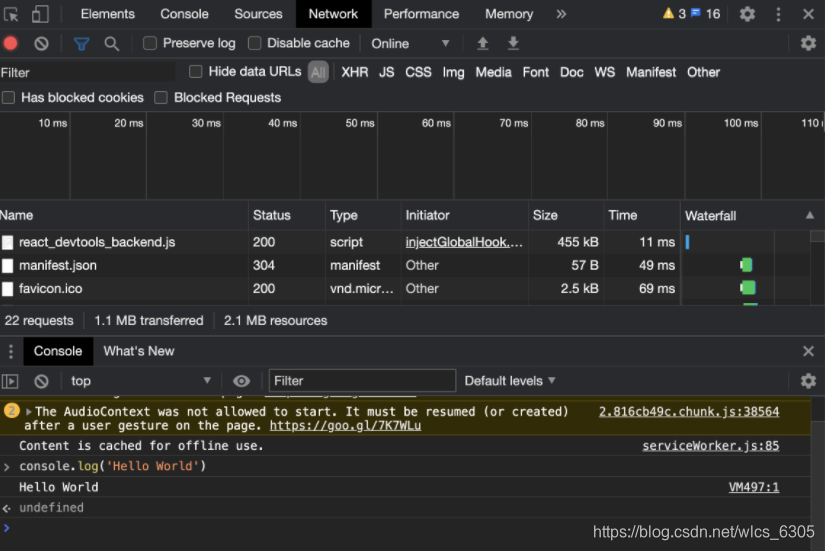
Task: Filter requests by Doc type
Action: coord(571,72)
